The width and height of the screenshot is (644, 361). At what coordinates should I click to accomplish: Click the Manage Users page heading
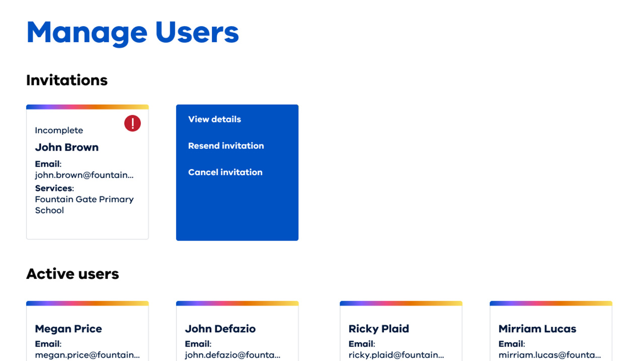133,33
